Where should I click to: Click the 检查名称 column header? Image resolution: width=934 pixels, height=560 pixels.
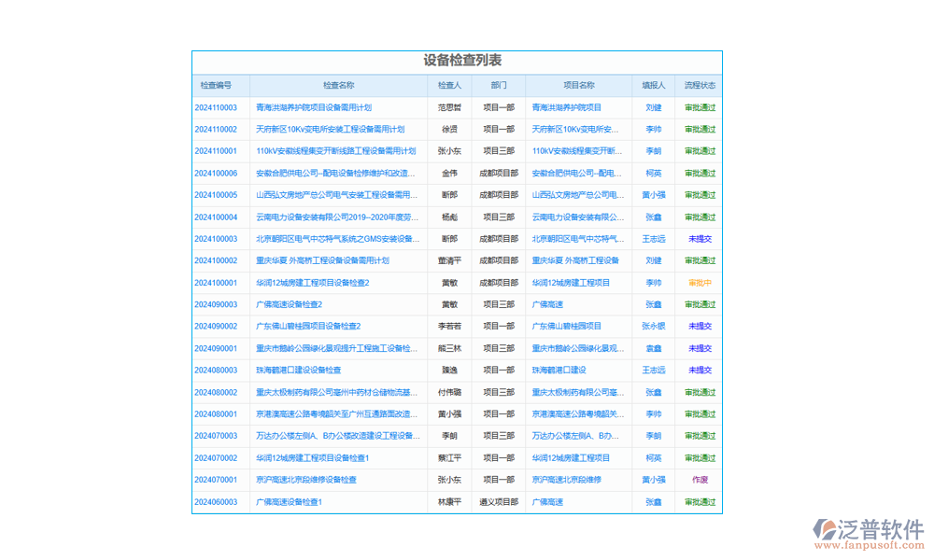pyautogui.click(x=338, y=86)
